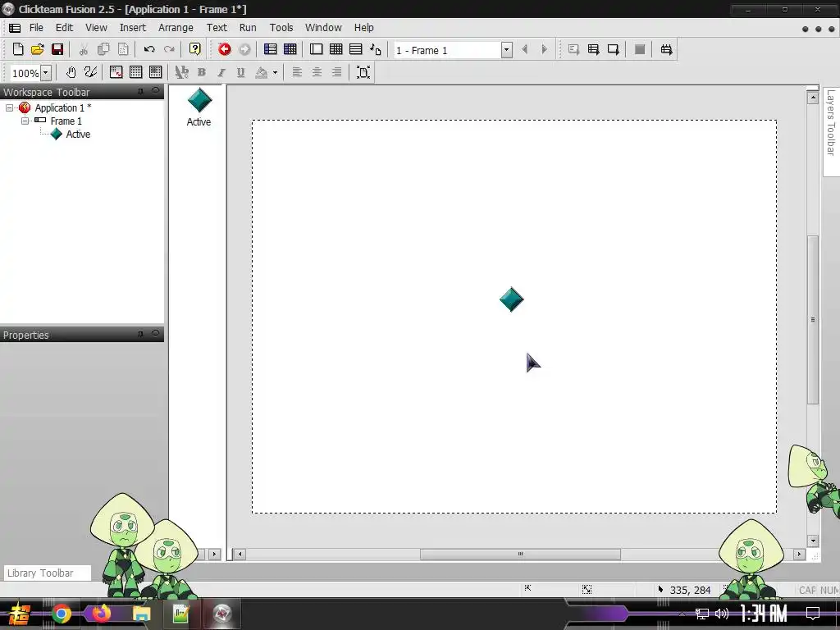840x630 pixels.
Task: Open a file with the folder icon
Action: point(38,49)
